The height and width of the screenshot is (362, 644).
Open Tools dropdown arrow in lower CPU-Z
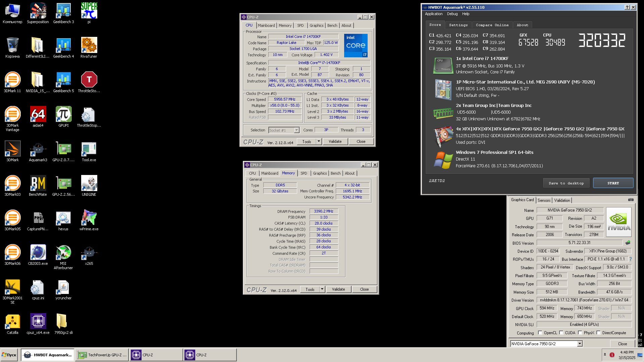tap(322, 289)
